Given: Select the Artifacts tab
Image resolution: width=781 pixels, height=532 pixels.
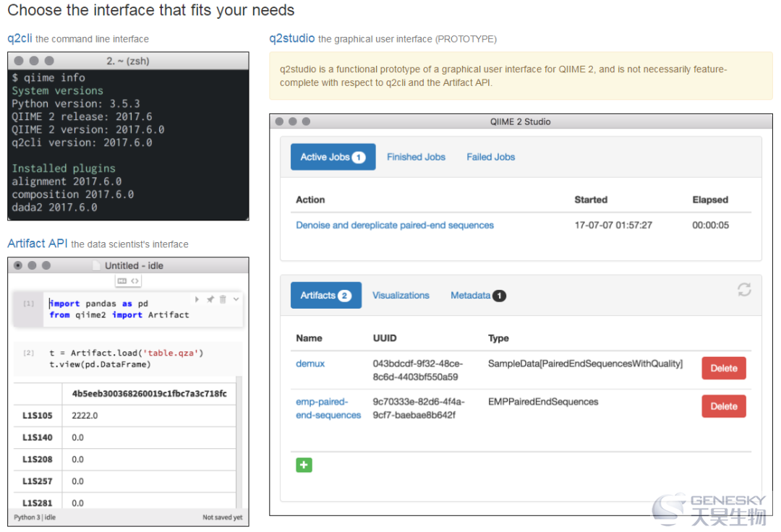Looking at the screenshot, I should (325, 295).
